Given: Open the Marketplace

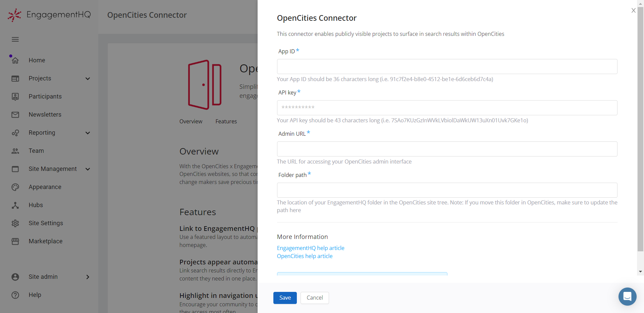Looking at the screenshot, I should 46,241.
